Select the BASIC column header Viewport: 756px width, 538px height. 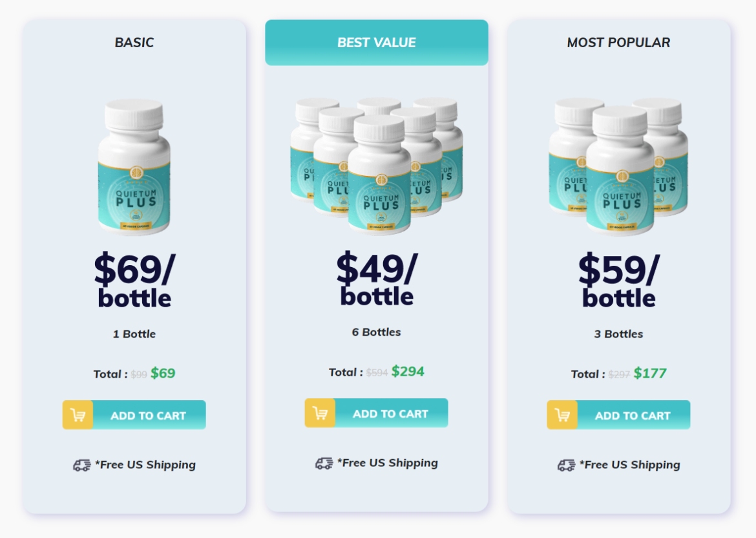pyautogui.click(x=134, y=43)
